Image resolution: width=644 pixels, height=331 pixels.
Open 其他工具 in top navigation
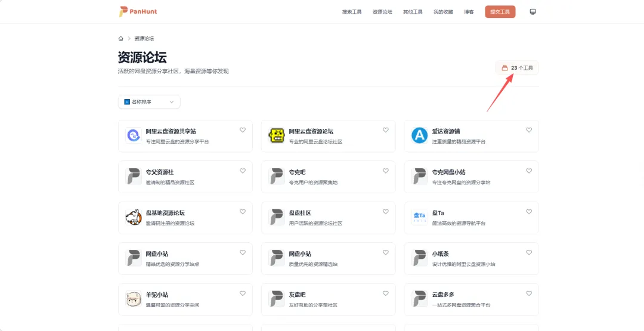[413, 12]
